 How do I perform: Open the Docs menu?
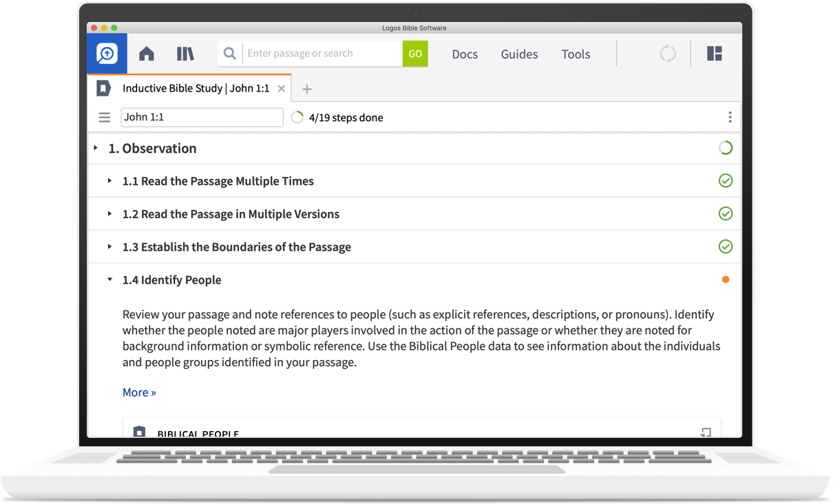click(x=465, y=54)
